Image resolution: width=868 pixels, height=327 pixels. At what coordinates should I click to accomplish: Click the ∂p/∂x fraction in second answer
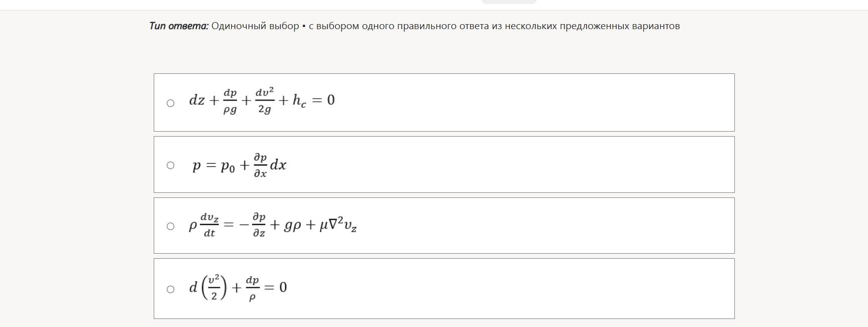[x=260, y=165]
